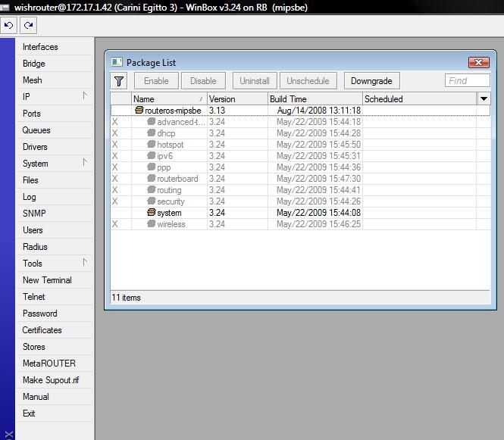Select the routeros-mipsbe package row
Viewport: 504px width, 440px height.
301,110
